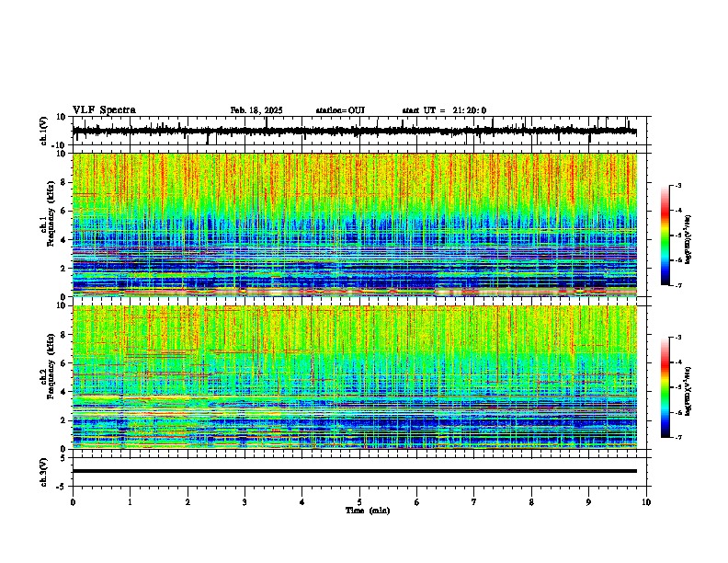Click the '-3' label on ch.2 color scale
728x563 pixels.
677,338
